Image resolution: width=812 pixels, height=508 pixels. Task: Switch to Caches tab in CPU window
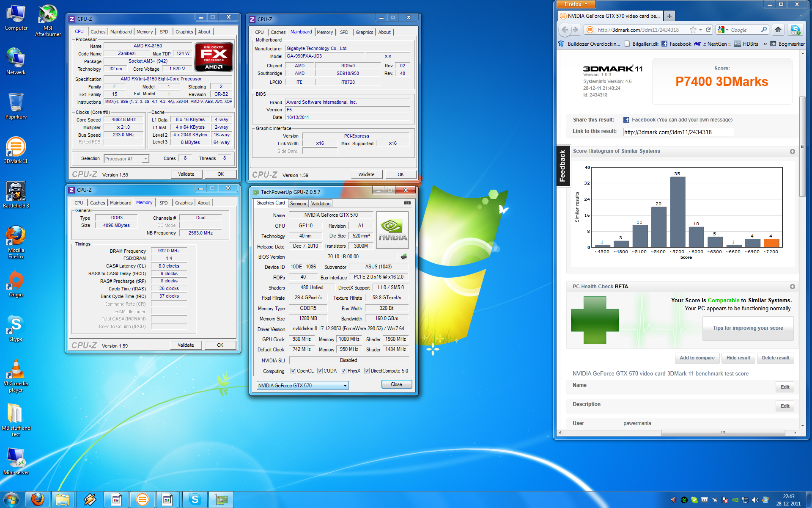(x=98, y=32)
